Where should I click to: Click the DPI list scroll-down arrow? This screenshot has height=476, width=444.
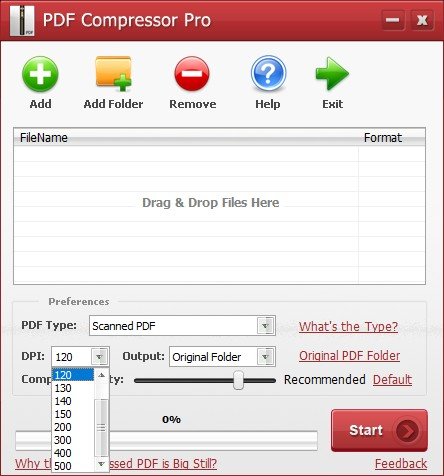coord(102,464)
